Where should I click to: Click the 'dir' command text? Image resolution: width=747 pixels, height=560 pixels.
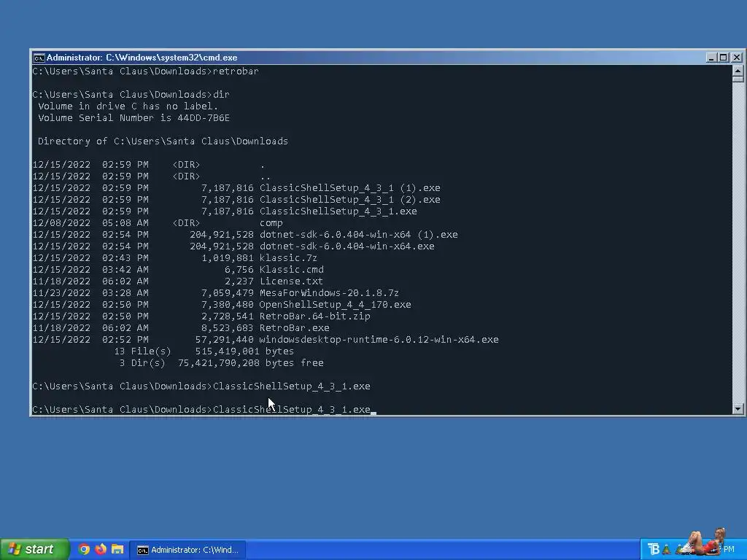222,95
